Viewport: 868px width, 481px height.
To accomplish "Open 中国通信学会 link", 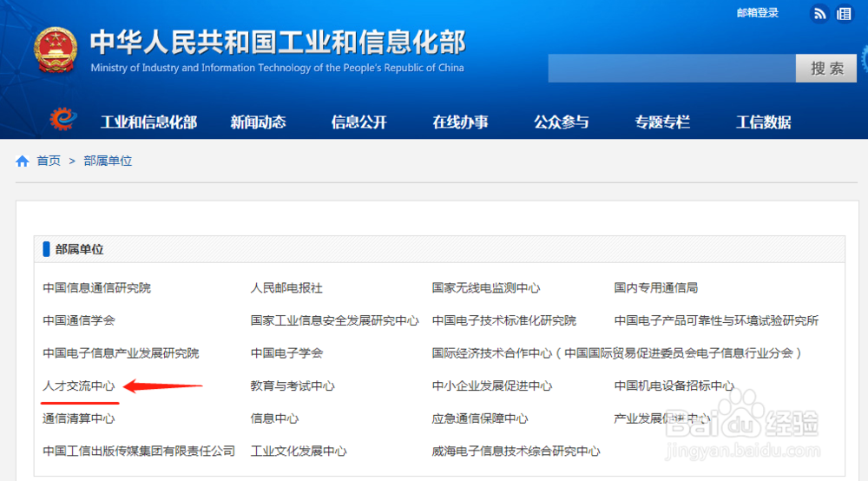I will pos(79,320).
